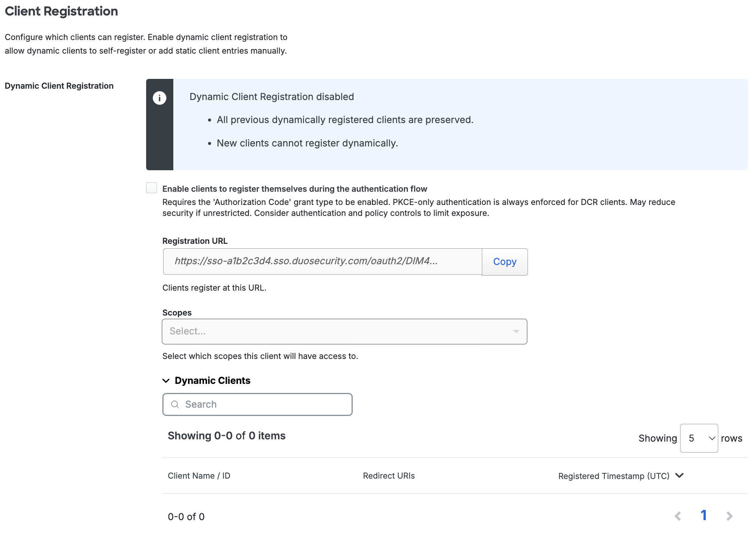Click the Dynamic Clients heading text
Viewport: 756px width, 539px height.
(x=212, y=380)
